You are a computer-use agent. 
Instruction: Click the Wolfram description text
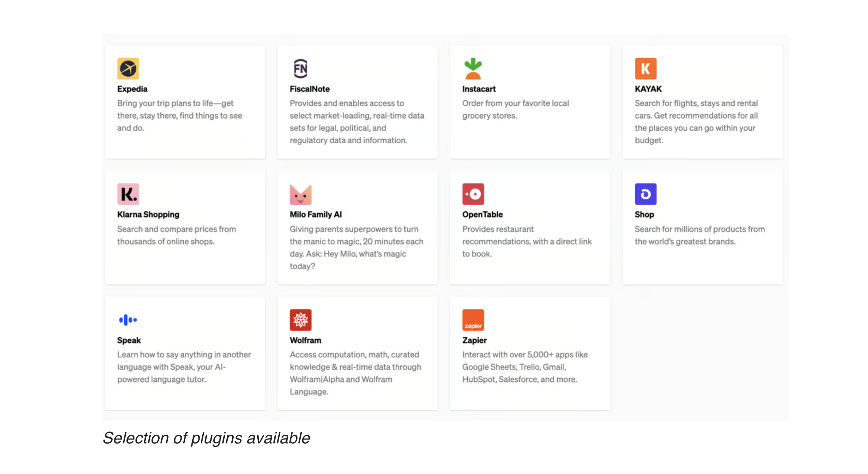click(355, 373)
